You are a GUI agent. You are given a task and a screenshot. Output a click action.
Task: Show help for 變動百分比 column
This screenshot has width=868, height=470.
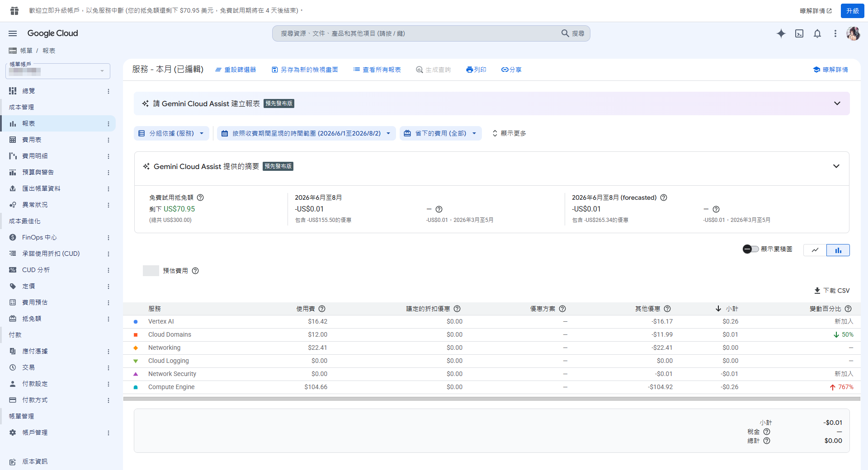(x=848, y=309)
